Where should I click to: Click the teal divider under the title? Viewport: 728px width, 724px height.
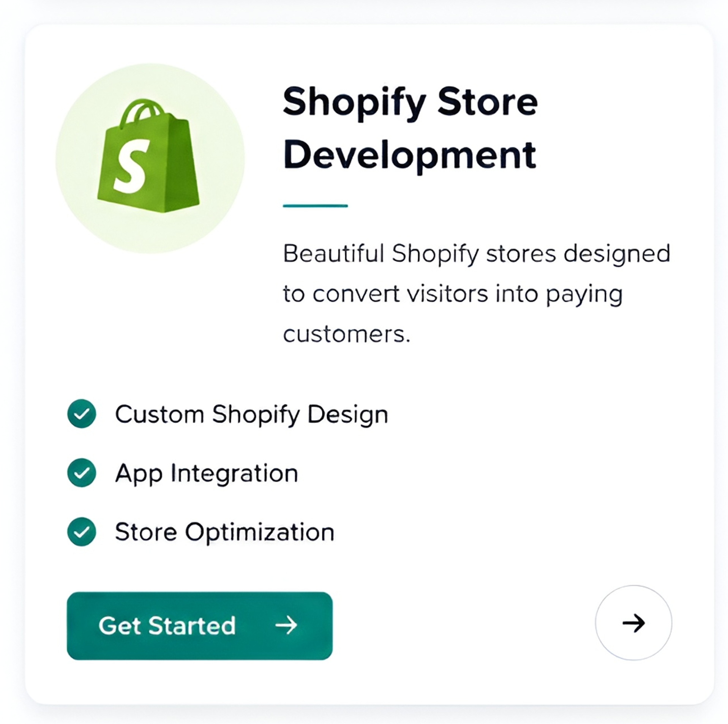pyautogui.click(x=315, y=206)
